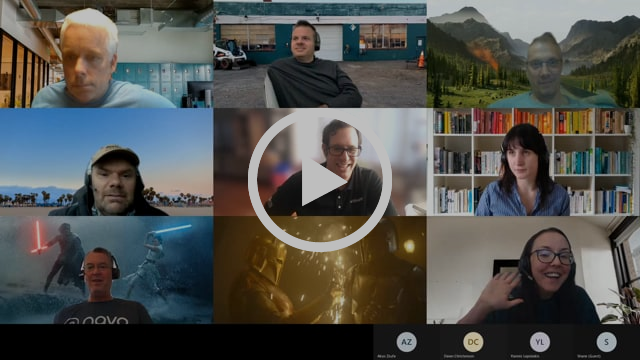Click the tile of man wearing a cap
The width and height of the screenshot is (640, 360).
coord(107,162)
